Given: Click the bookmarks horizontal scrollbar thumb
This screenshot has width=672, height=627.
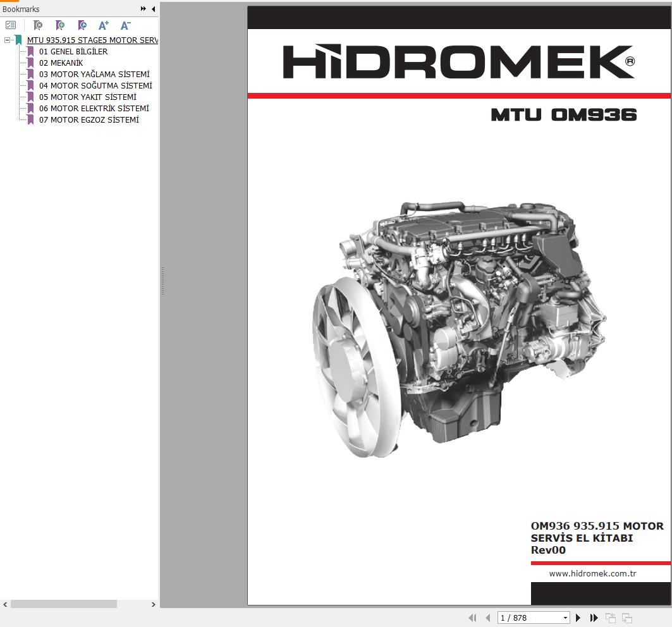Looking at the screenshot, I should click(64, 604).
